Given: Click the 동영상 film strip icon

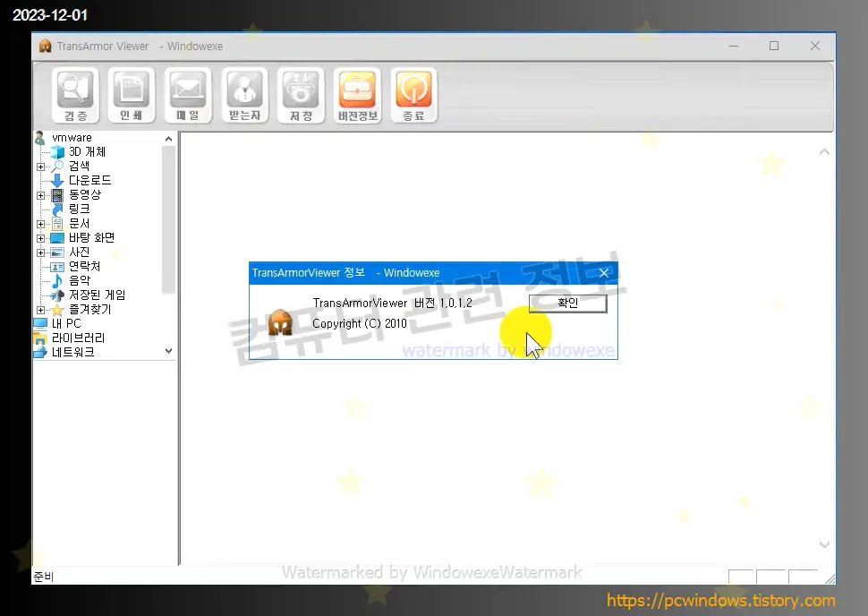Looking at the screenshot, I should pyautogui.click(x=57, y=195).
